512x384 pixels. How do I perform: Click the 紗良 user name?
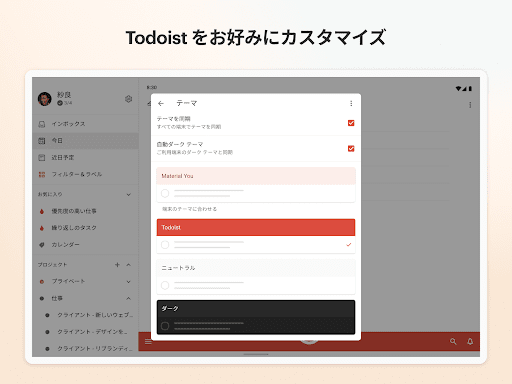click(64, 95)
